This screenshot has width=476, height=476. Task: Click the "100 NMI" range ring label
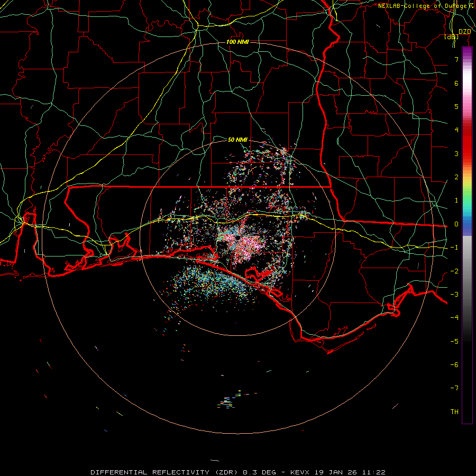[x=237, y=42]
